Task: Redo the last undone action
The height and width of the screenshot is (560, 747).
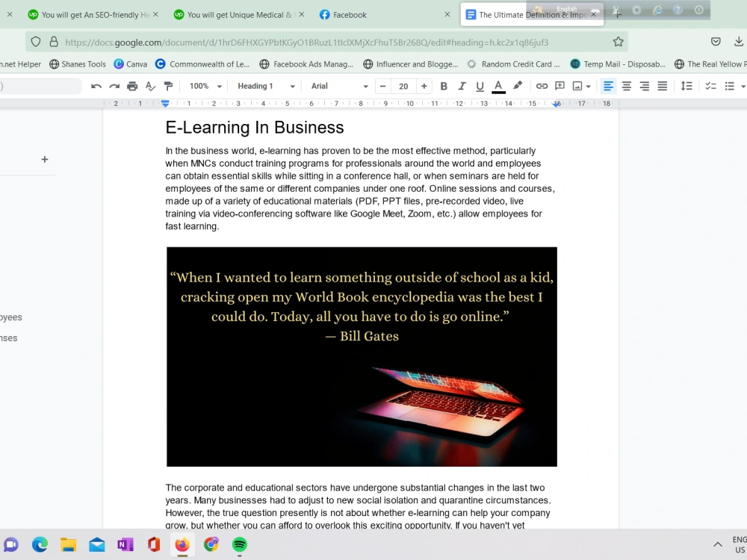Action: [x=114, y=86]
